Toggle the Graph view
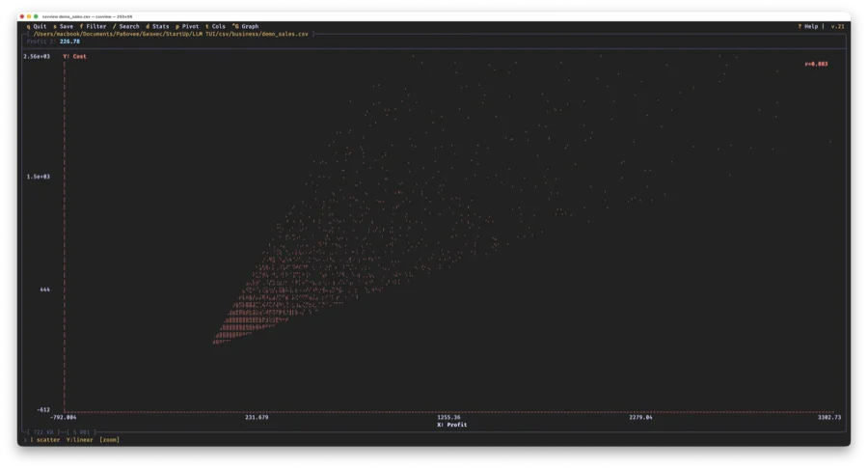Viewport: 868px width, 469px height. [x=246, y=26]
